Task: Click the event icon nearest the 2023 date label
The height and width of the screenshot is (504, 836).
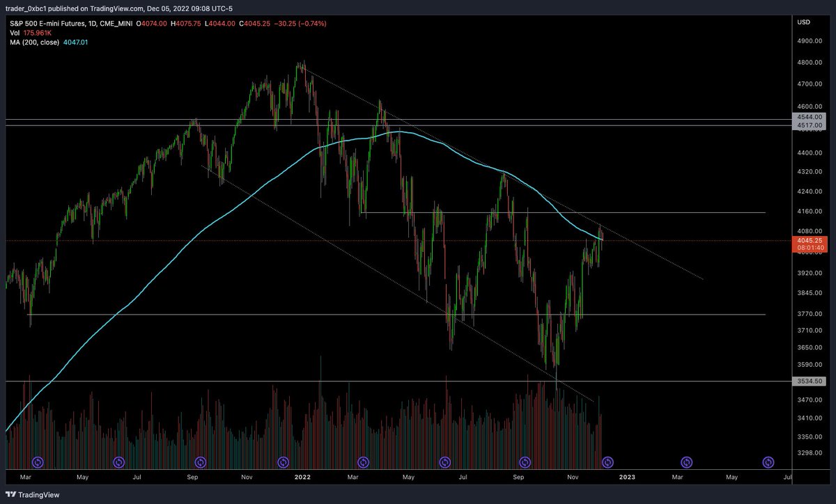Action: pyautogui.click(x=607, y=462)
